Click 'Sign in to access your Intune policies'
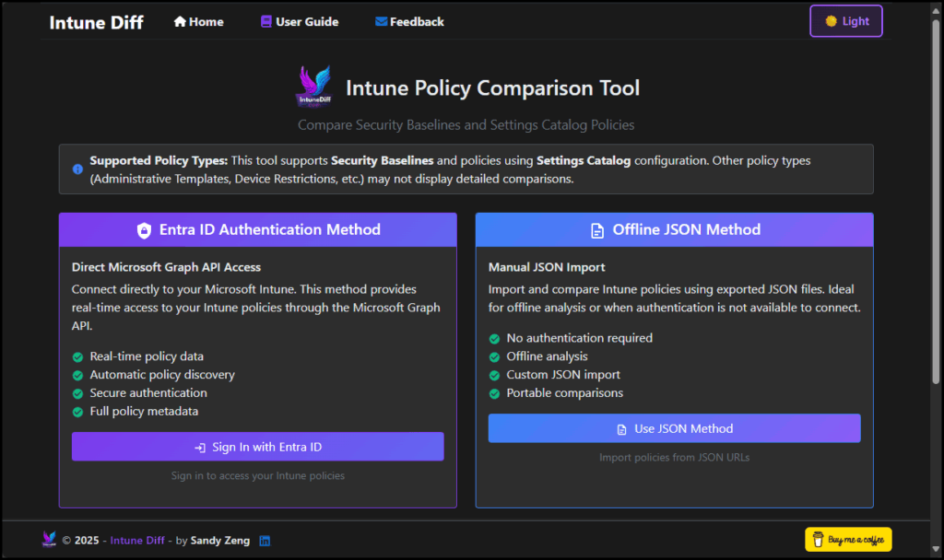Viewport: 944px width, 560px height. [x=258, y=475]
